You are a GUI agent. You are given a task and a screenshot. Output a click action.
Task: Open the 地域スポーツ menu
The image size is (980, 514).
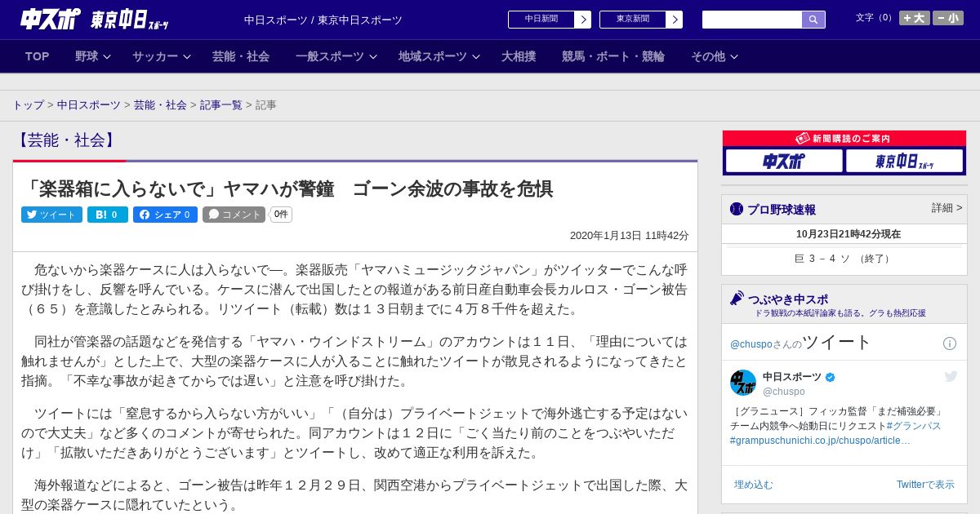(x=433, y=56)
